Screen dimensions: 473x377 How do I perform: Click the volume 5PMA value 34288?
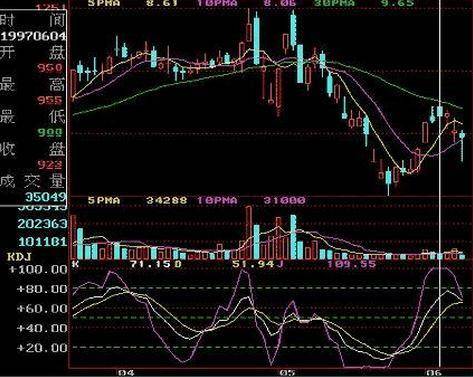click(167, 200)
